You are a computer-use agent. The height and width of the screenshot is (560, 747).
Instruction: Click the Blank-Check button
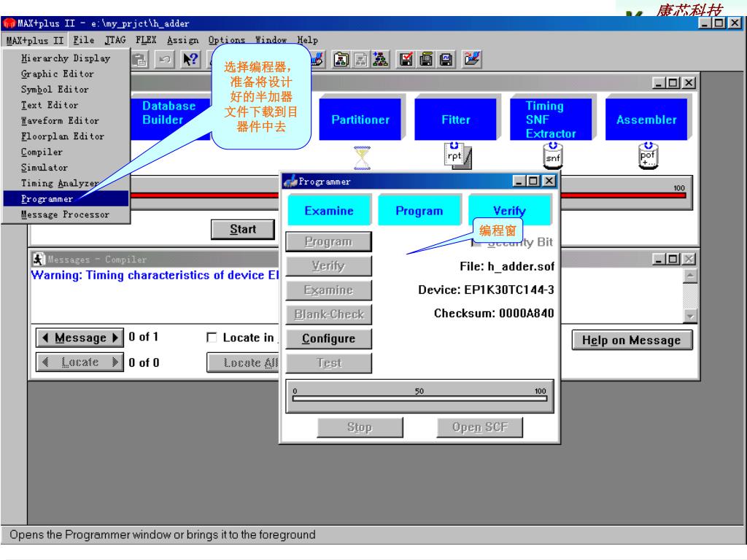[x=329, y=314]
